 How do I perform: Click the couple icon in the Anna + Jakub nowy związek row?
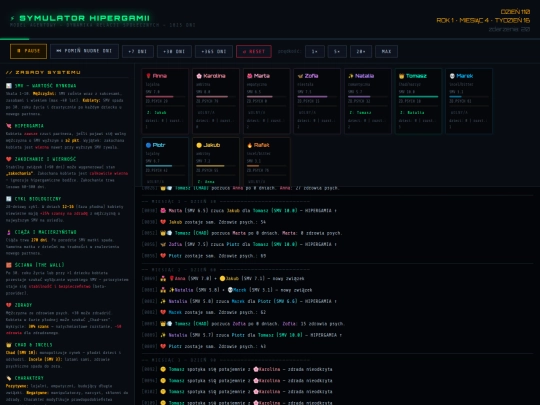pyautogui.click(x=163, y=279)
